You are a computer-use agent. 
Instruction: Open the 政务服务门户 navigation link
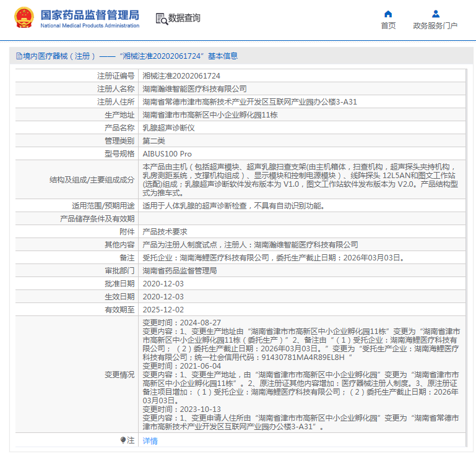(435, 26)
